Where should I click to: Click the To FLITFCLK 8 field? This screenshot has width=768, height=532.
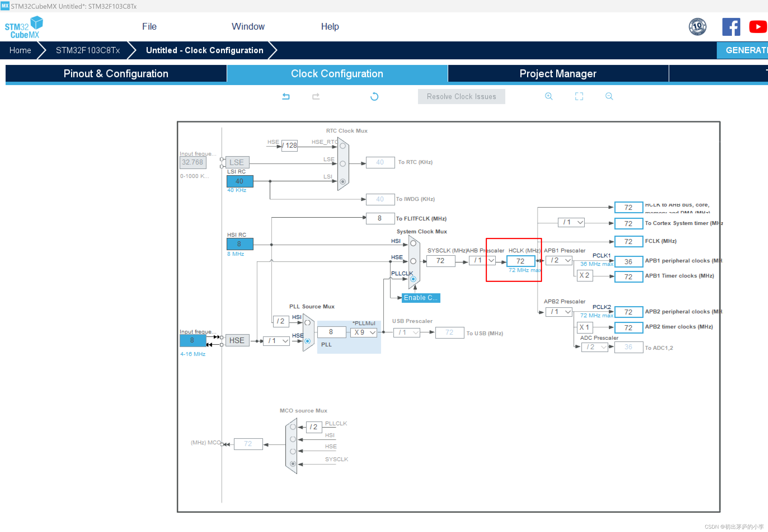pos(380,218)
